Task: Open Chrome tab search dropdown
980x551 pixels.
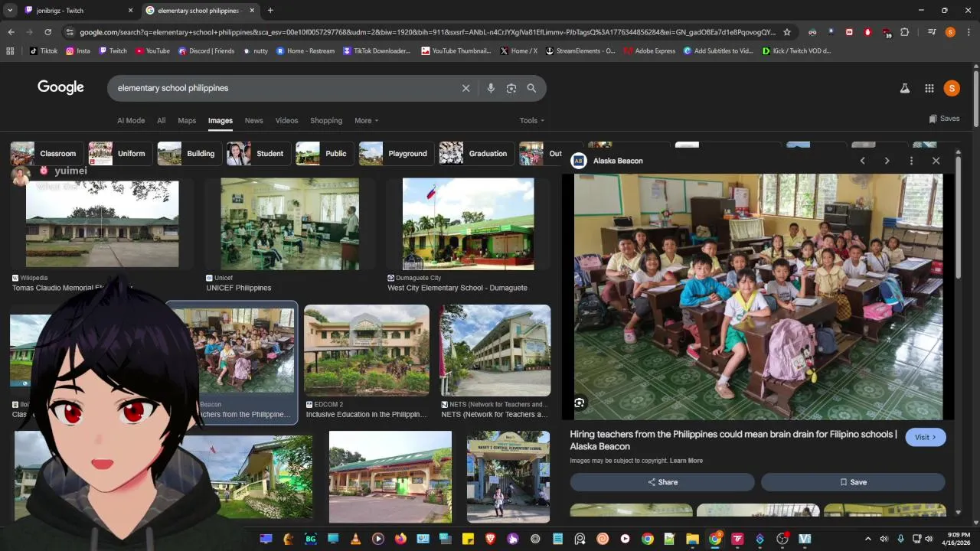Action: pos(10,10)
